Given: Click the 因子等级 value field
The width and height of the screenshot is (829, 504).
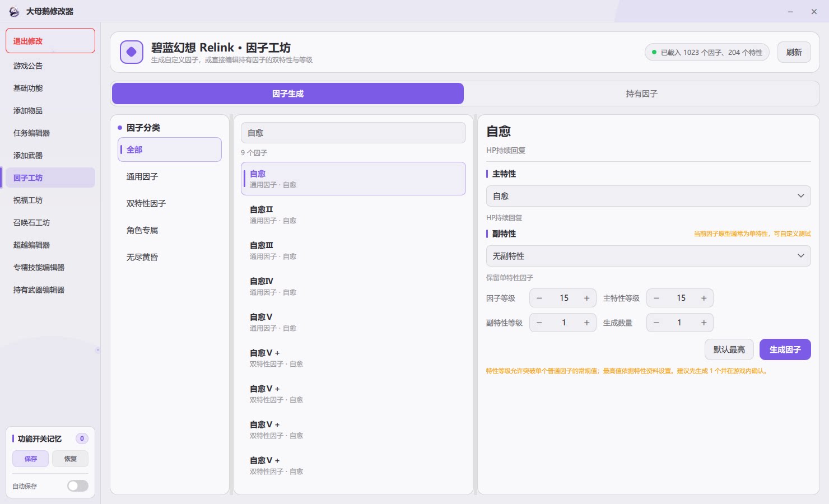Looking at the screenshot, I should [563, 298].
